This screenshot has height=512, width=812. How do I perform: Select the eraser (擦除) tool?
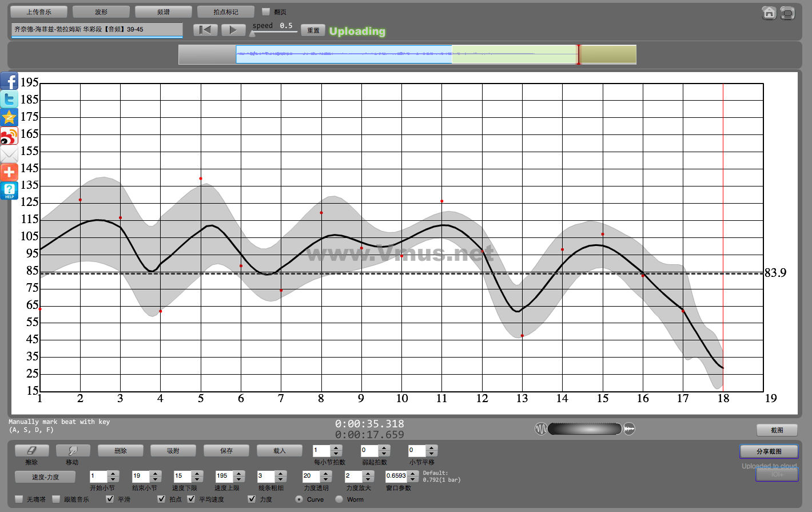(31, 451)
